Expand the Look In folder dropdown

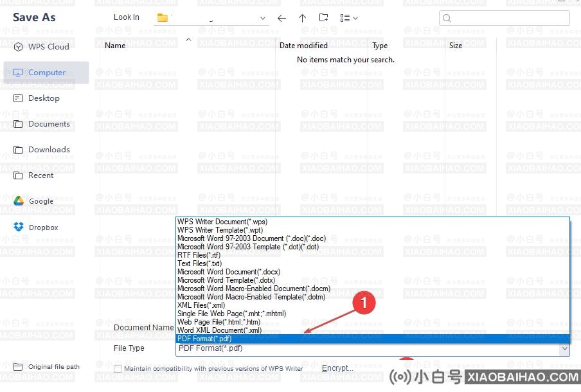click(262, 18)
